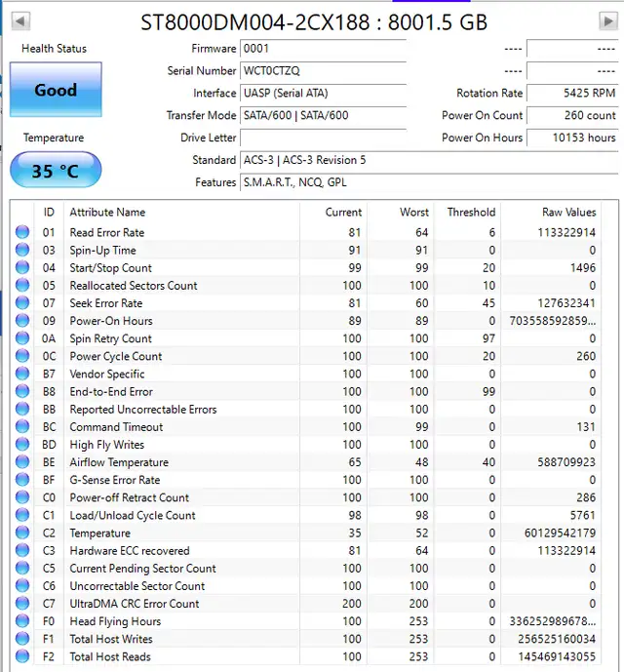
Task: Click the 35 °C temperature button
Action: 56,170
